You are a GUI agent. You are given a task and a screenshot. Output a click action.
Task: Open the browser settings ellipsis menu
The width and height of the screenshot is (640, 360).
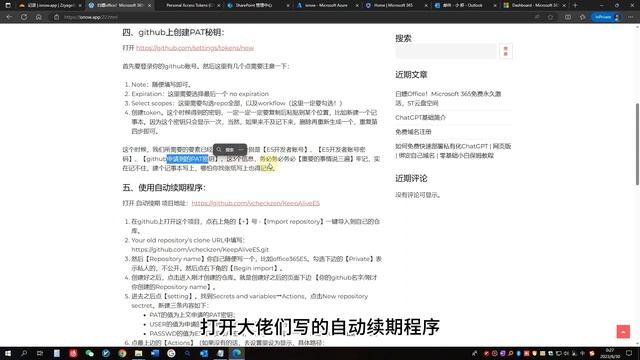coord(631,17)
